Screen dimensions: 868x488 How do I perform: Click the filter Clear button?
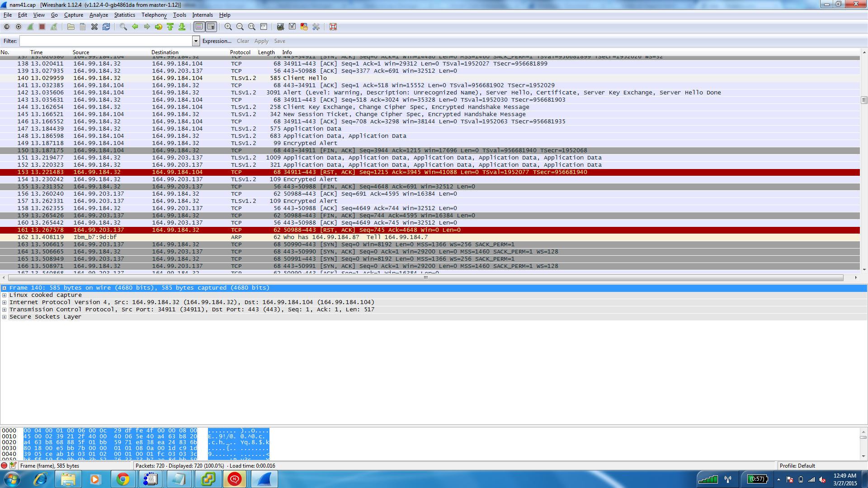(243, 41)
